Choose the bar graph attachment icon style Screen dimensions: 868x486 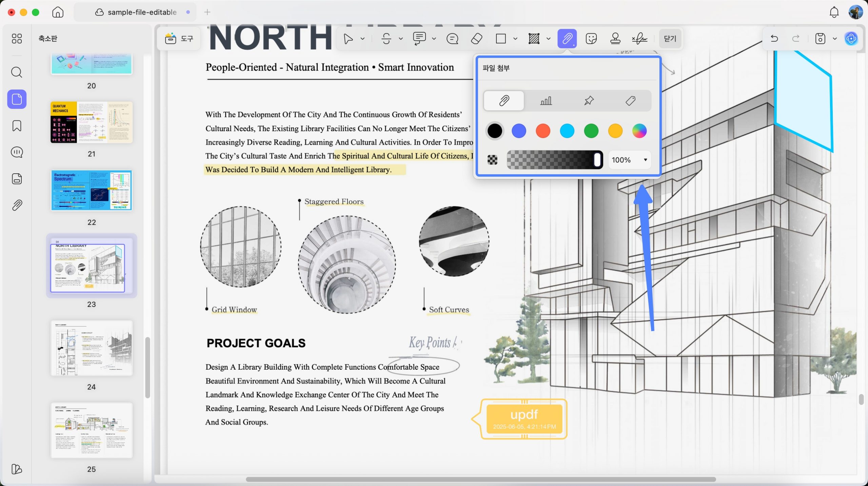(x=546, y=101)
